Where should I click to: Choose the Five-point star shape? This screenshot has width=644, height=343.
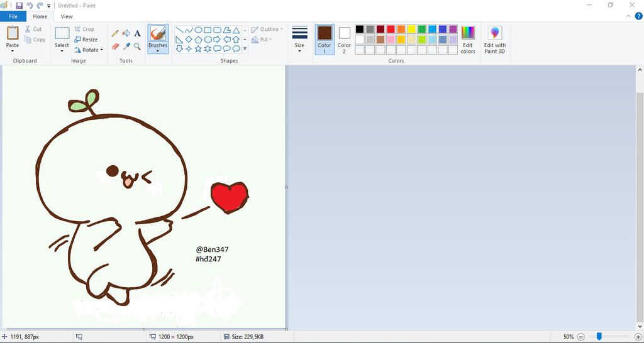[x=198, y=49]
